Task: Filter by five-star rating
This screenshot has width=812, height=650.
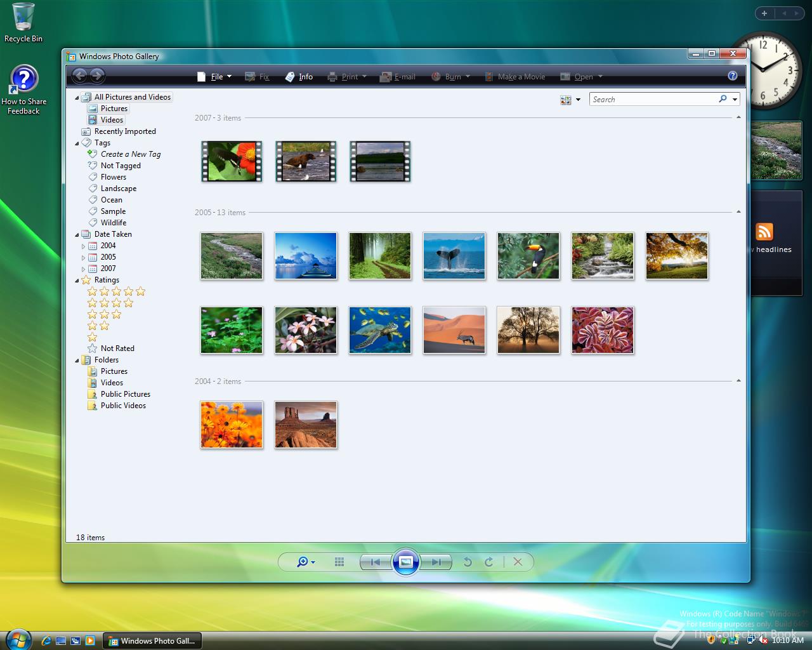Action: click(116, 292)
